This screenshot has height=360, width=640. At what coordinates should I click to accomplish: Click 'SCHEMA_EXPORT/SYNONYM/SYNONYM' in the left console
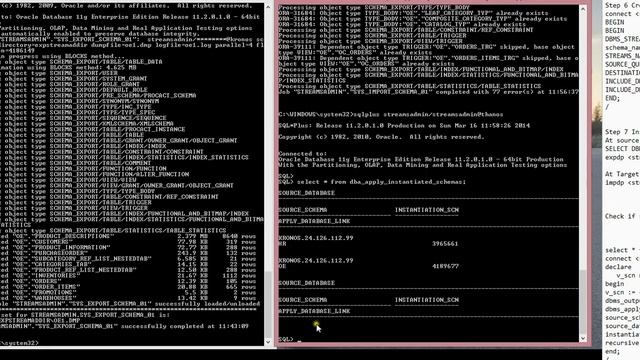(104, 101)
